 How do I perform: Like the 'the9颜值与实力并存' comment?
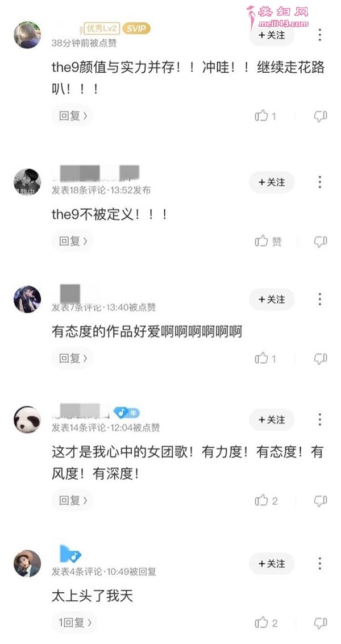261,116
